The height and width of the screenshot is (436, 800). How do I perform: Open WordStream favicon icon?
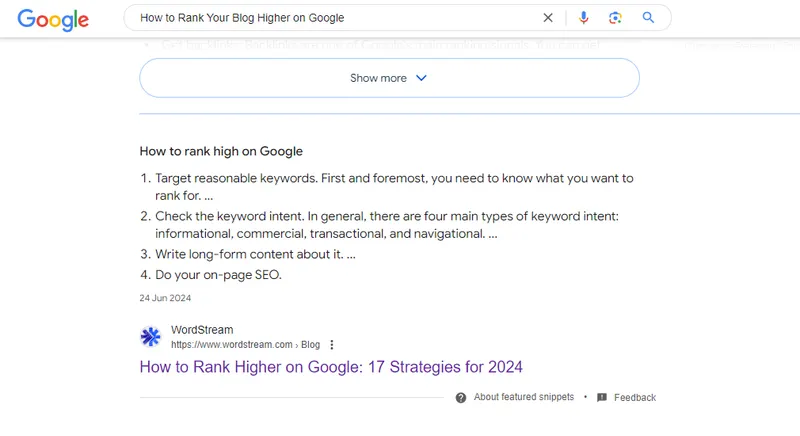coord(151,337)
